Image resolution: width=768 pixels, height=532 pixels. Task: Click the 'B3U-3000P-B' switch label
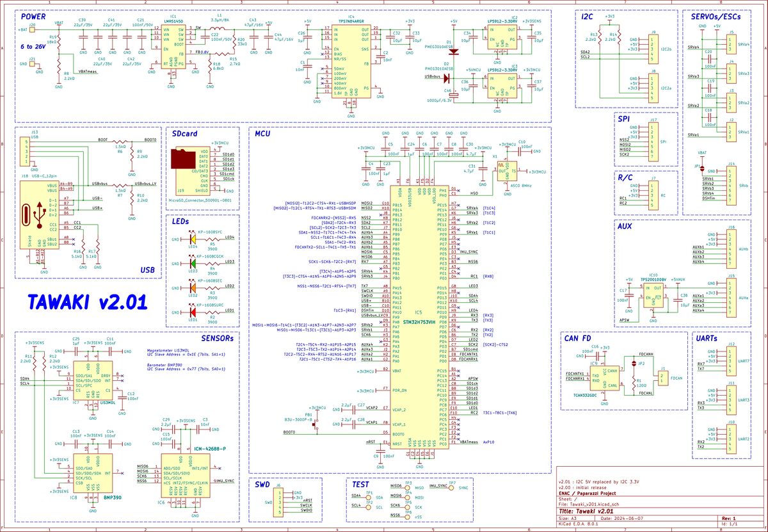point(297,419)
